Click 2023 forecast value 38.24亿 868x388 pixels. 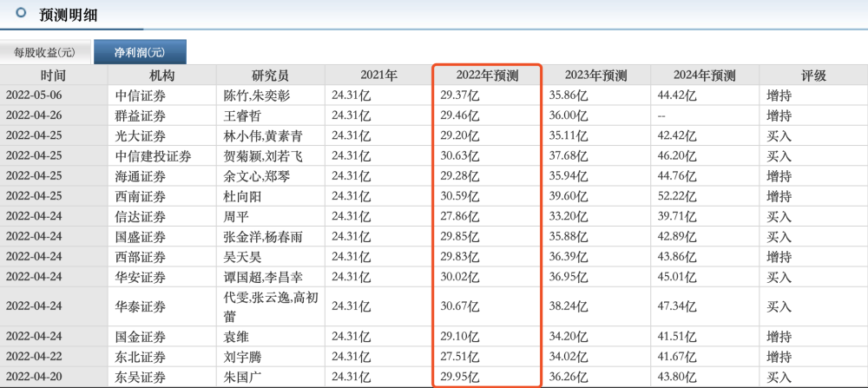(x=568, y=306)
